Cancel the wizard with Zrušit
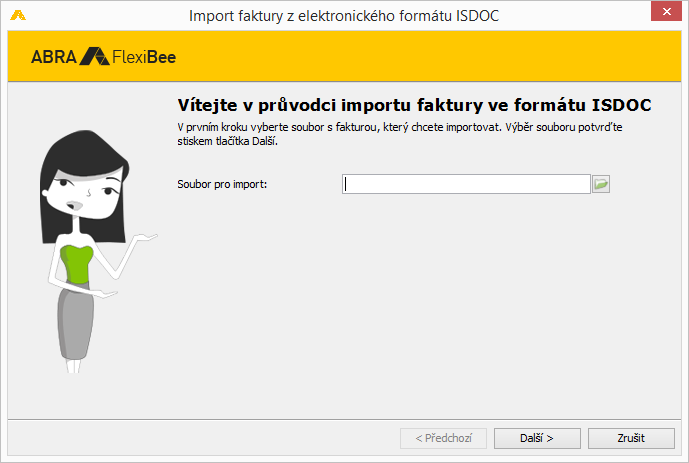 tap(631, 438)
